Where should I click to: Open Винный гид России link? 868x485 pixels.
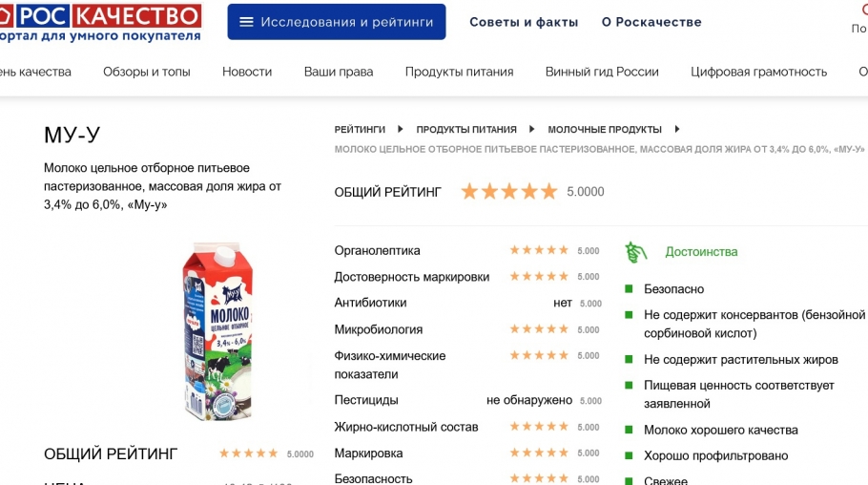pos(602,72)
